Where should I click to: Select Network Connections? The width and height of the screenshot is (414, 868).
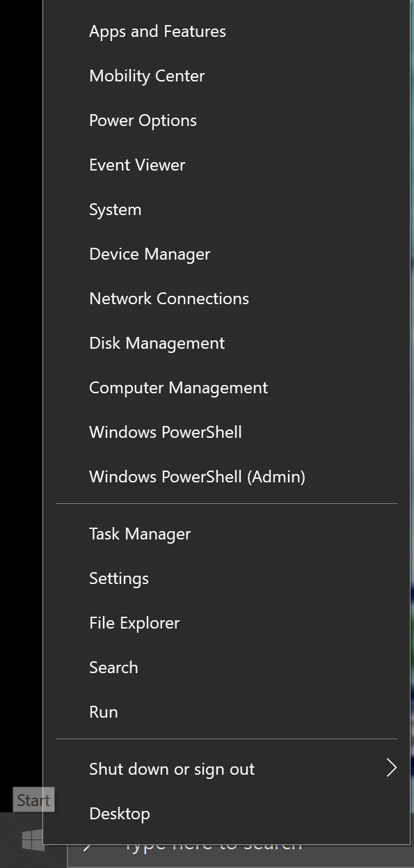pyautogui.click(x=227, y=299)
